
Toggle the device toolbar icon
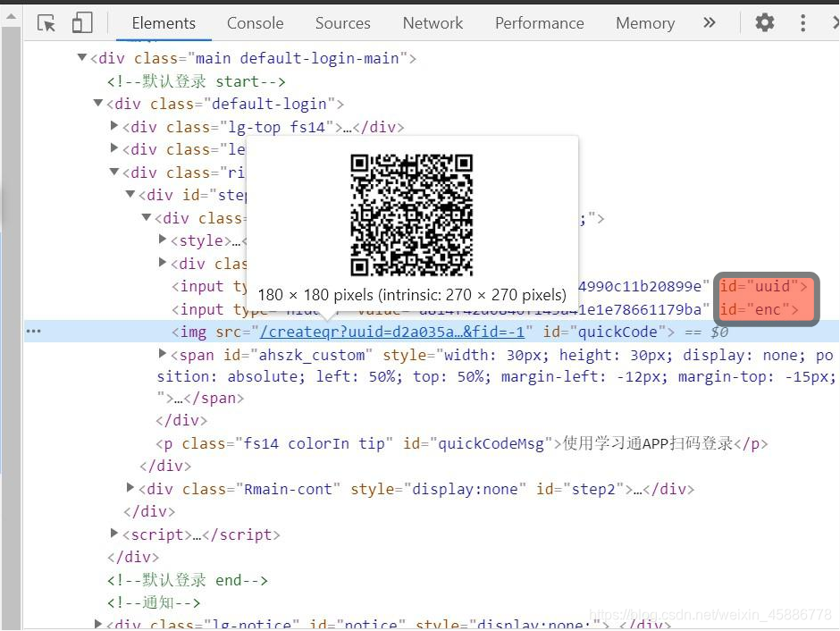coord(82,23)
